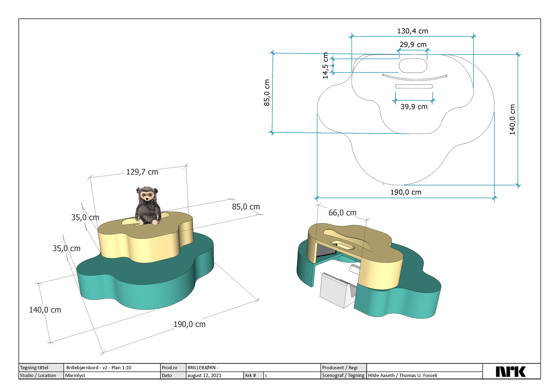Click the plan view 140,0 cm label
This screenshot has width=554, height=392.
pyautogui.click(x=512, y=120)
